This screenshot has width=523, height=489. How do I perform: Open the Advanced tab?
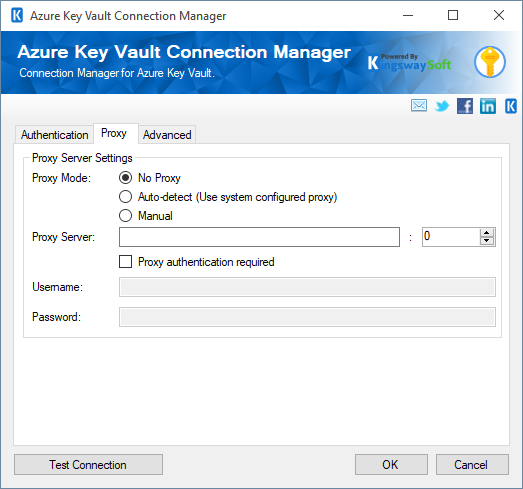167,135
